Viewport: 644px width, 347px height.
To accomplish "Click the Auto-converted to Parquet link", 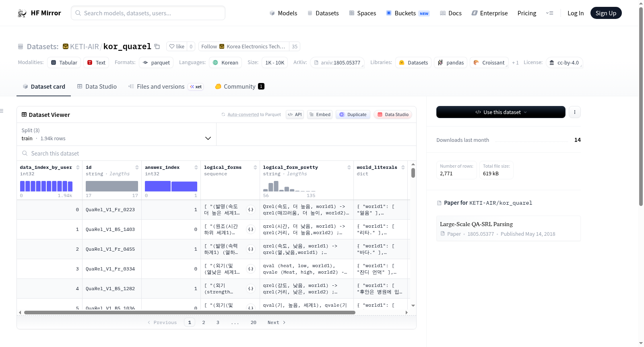I will [254, 114].
